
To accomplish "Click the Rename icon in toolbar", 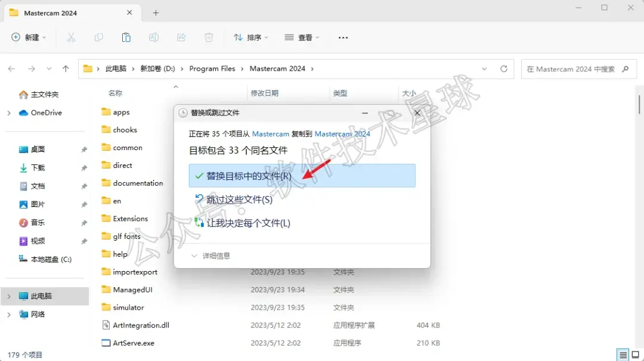I will [154, 38].
